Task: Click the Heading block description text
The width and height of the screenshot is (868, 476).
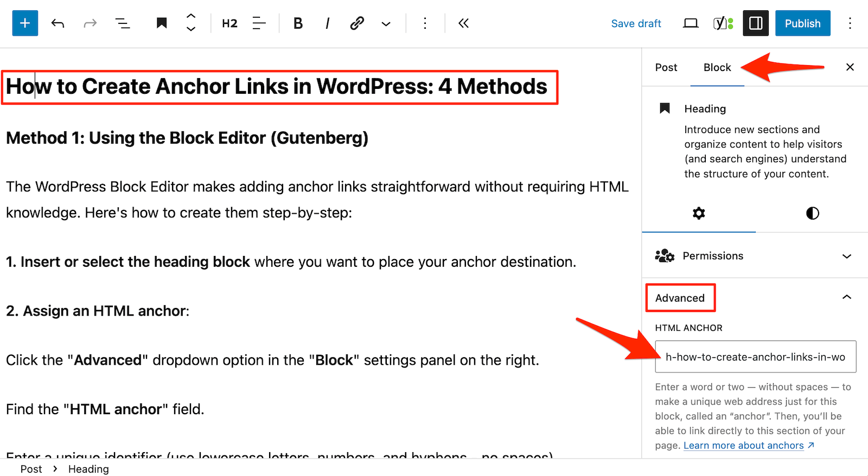Action: (x=765, y=152)
